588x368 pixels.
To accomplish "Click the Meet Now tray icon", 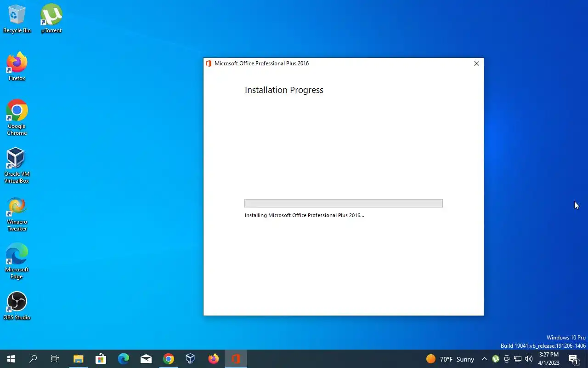I will pos(507,359).
